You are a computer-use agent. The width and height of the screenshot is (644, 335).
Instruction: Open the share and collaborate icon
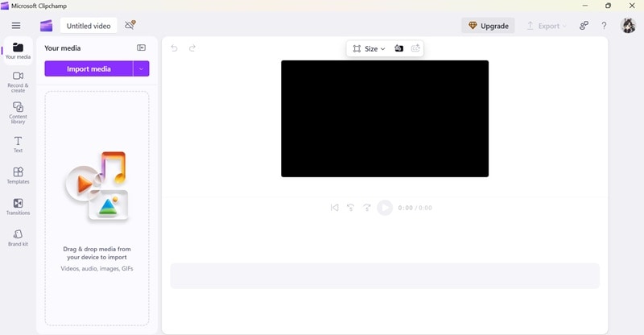click(584, 26)
